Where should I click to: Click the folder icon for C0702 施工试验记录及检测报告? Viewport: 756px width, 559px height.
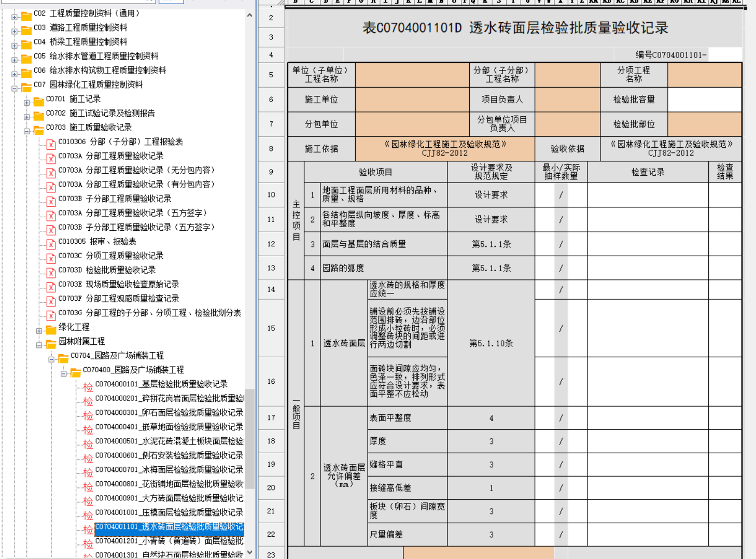39,115
